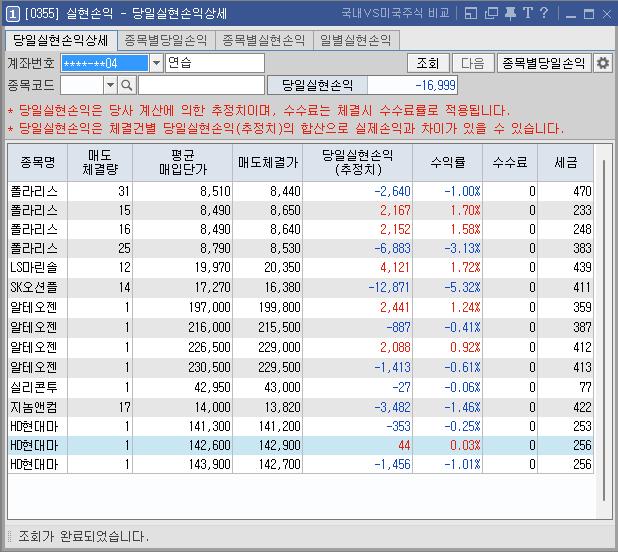The height and width of the screenshot is (552, 618).
Task: Switch to the 일별실현손익 tab
Action: (356, 40)
